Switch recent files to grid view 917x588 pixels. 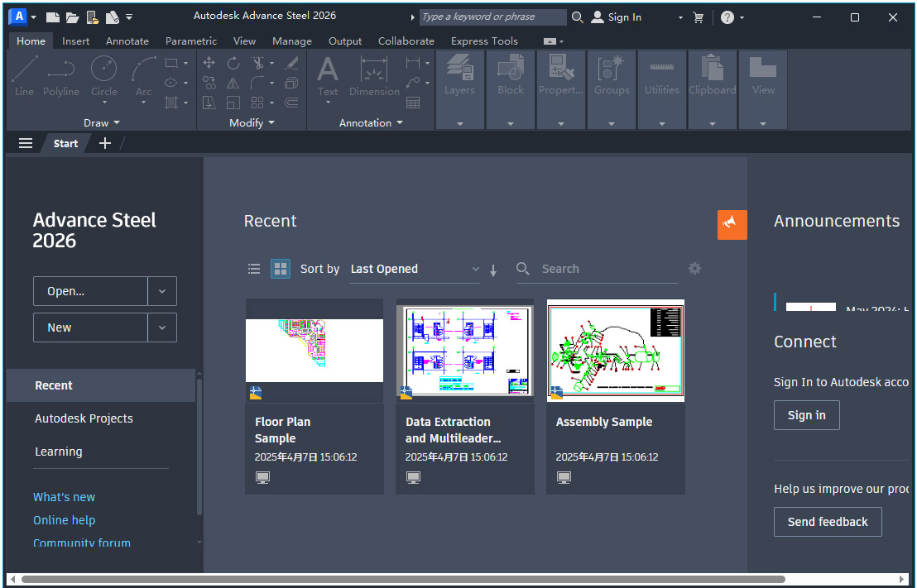click(280, 269)
